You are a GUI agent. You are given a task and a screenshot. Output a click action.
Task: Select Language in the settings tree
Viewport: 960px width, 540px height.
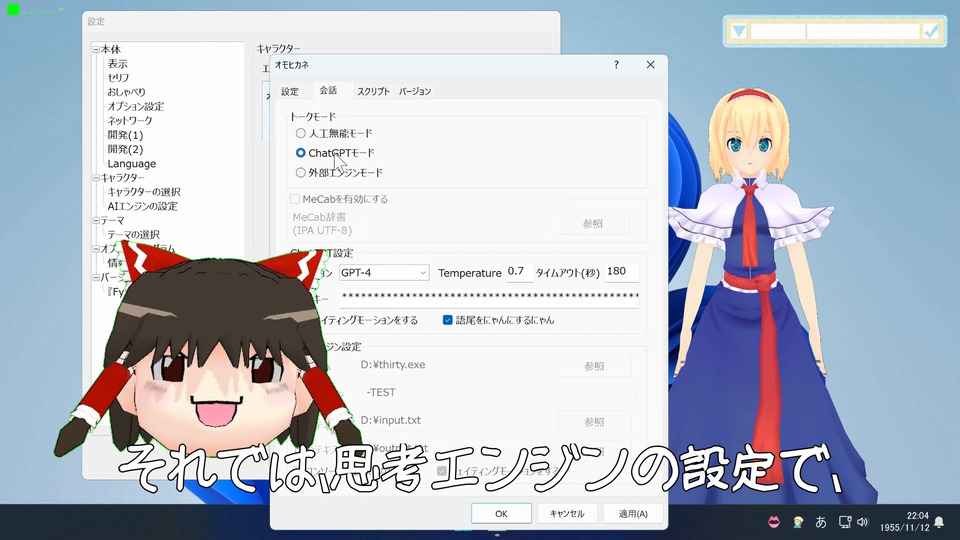(x=132, y=163)
